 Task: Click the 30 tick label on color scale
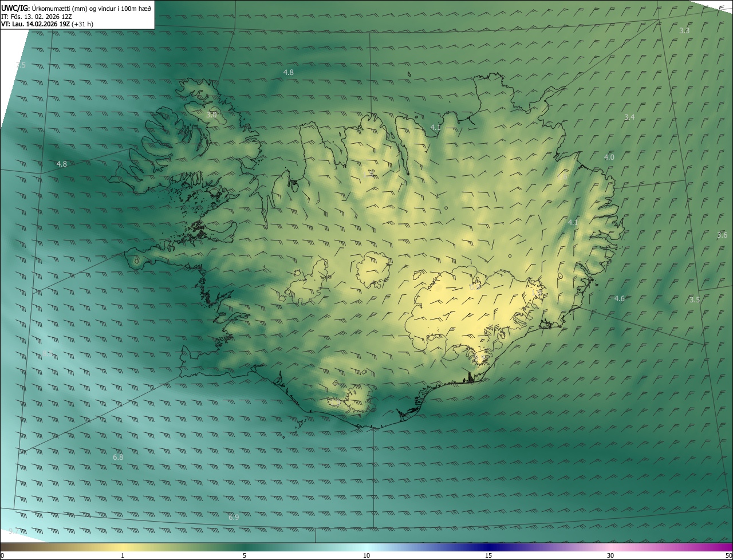click(x=610, y=555)
